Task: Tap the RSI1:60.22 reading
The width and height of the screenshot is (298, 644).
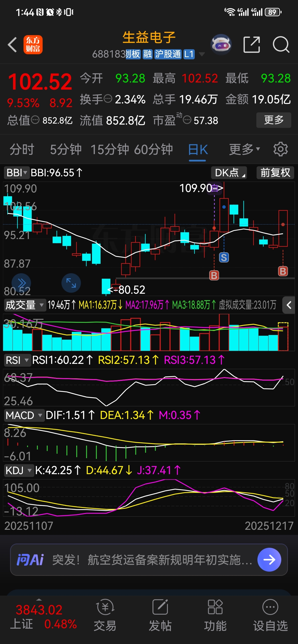Action: (x=62, y=360)
